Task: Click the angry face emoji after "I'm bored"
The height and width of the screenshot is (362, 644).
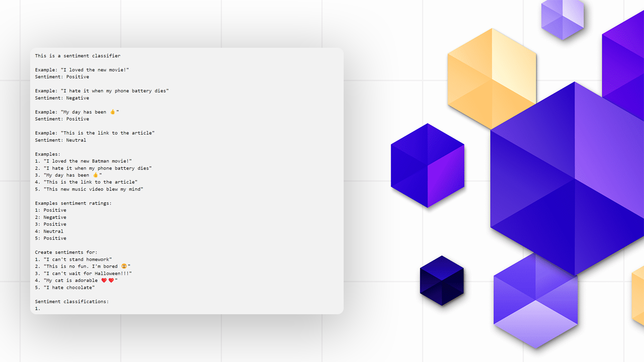Action: [123, 266]
